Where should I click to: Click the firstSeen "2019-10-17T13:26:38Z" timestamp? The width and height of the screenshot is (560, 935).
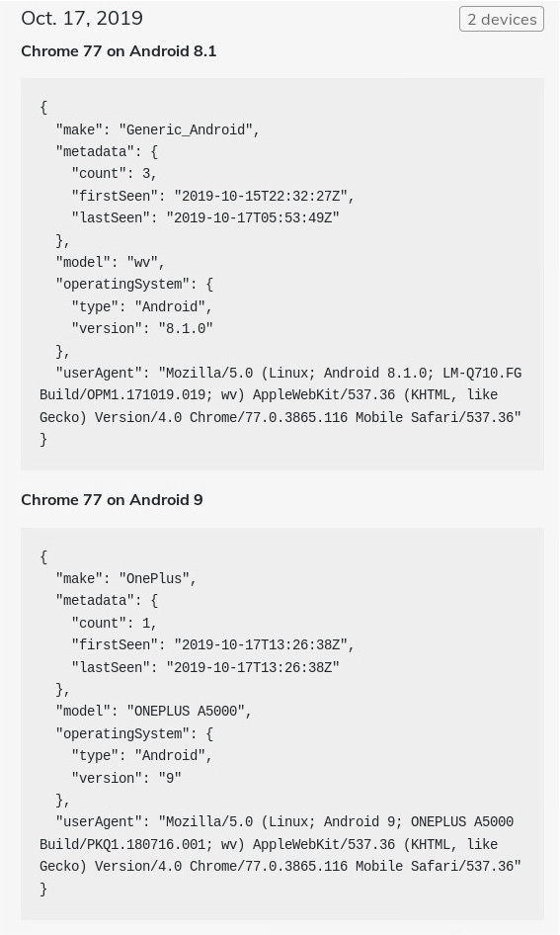click(x=261, y=644)
